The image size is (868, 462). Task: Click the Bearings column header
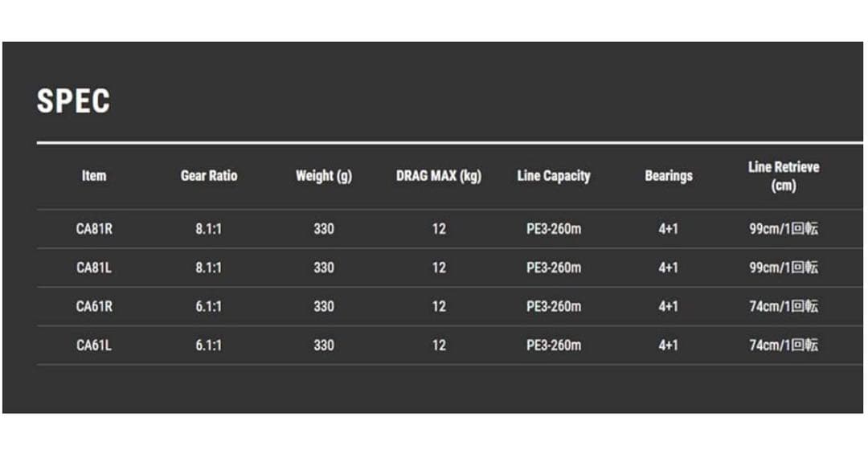[669, 176]
